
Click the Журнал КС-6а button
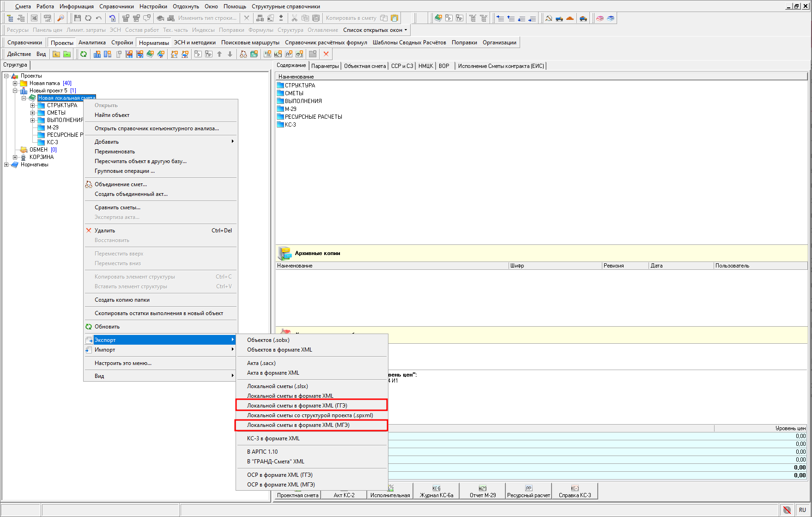436,491
